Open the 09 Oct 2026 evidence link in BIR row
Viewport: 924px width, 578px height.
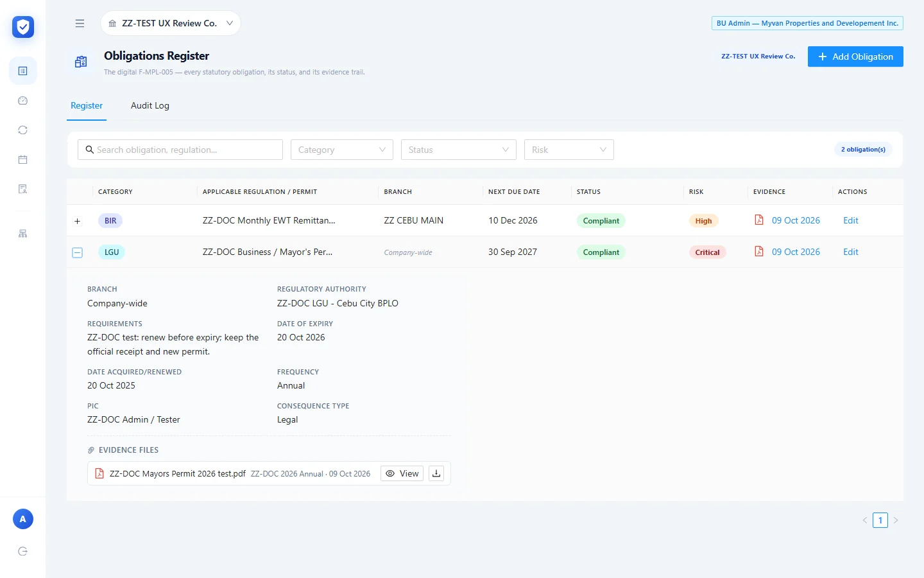click(796, 220)
